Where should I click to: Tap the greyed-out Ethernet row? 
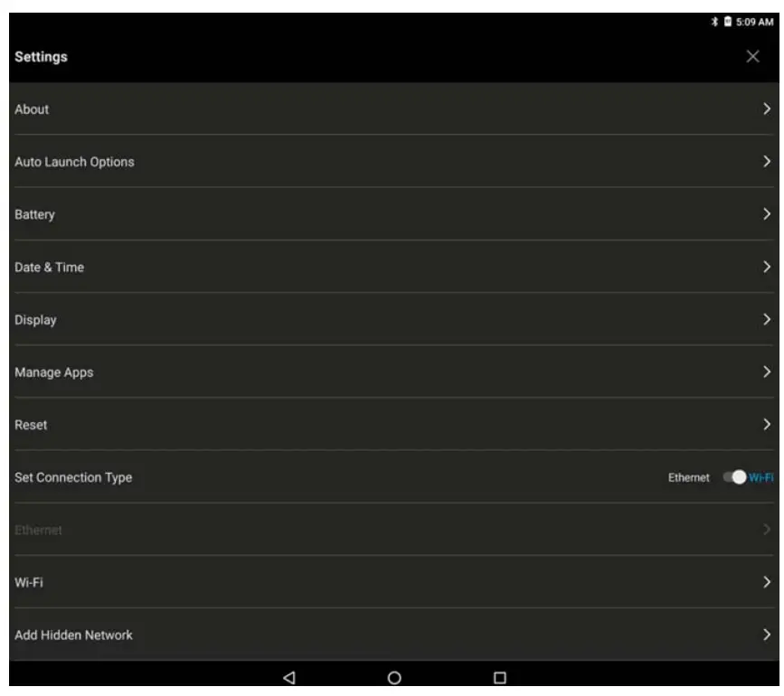click(394, 530)
